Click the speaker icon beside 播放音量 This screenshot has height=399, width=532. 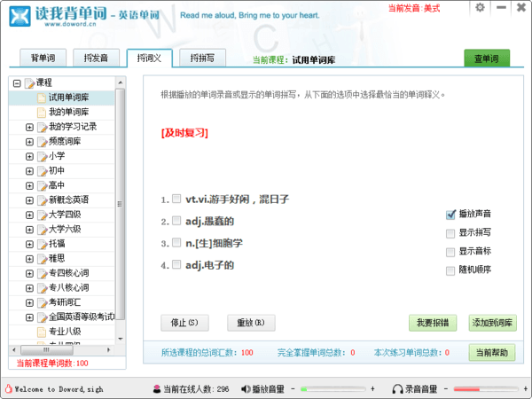[x=244, y=389]
